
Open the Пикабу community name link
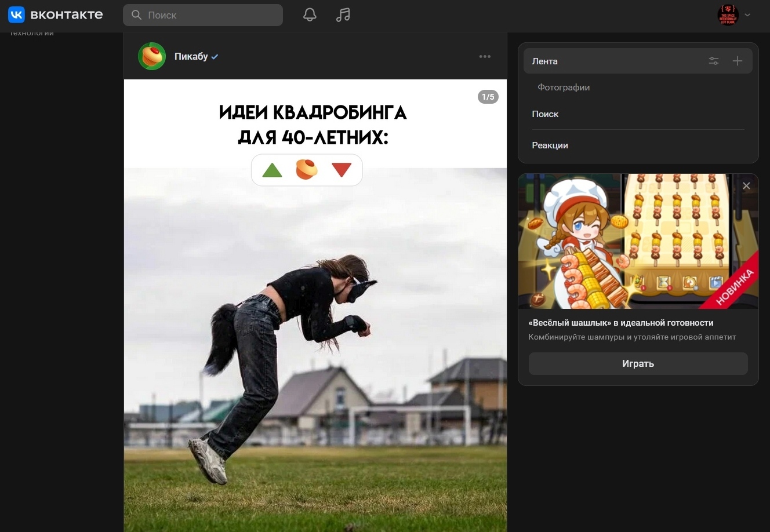coord(191,56)
